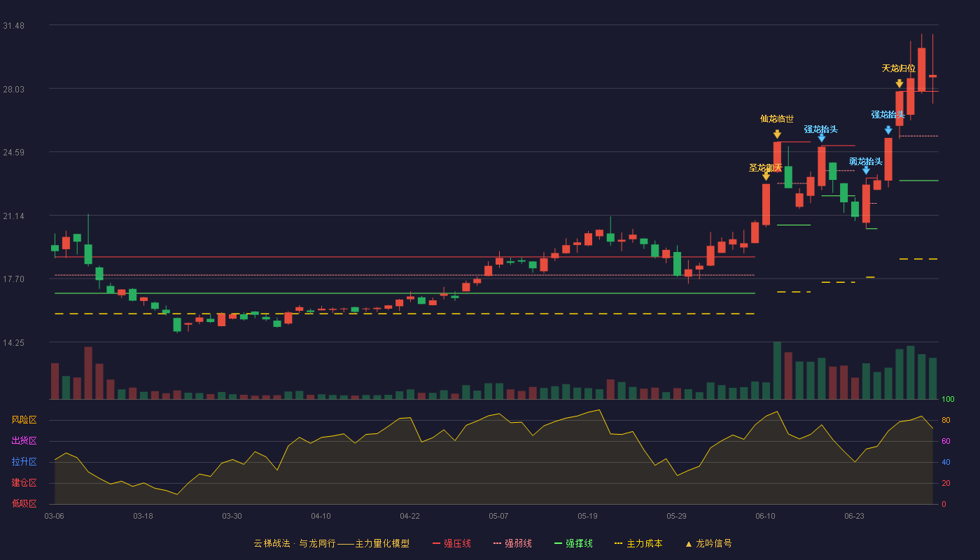This screenshot has height=560, width=980.
Task: Click the blue 40 indicator axis label
Action: point(946,462)
